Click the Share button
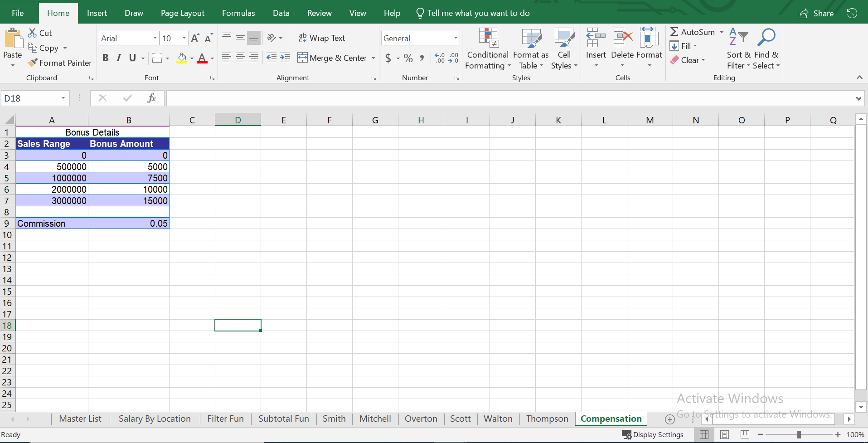This screenshot has height=443, width=868. (x=816, y=13)
